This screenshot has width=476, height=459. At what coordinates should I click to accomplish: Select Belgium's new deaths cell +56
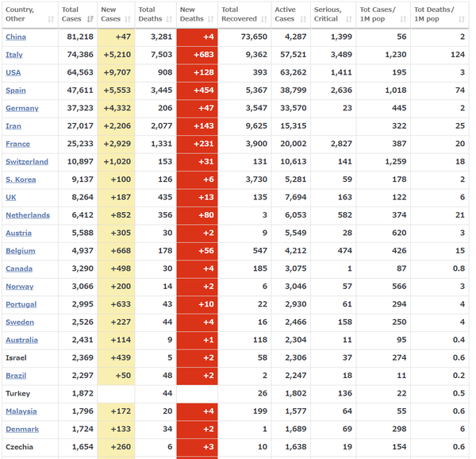198,251
